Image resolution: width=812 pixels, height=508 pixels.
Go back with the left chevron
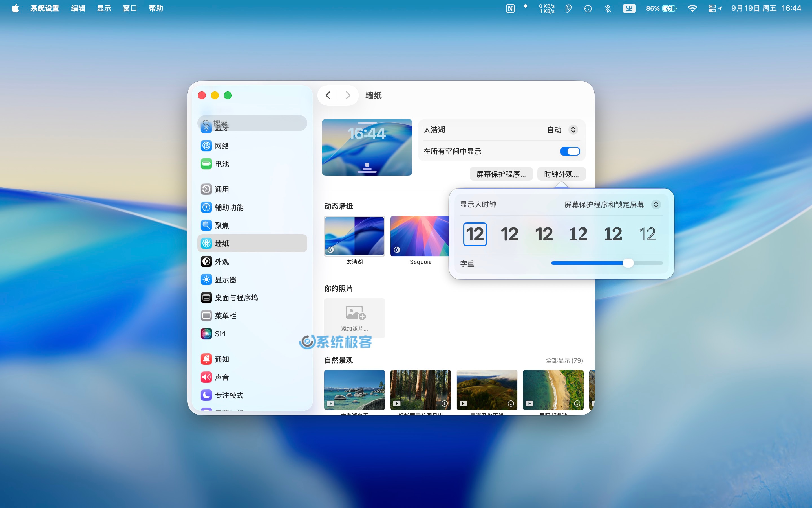328,96
